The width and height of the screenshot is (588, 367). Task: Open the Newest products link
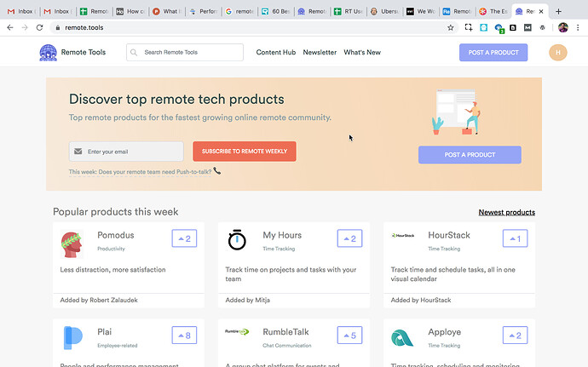507,212
